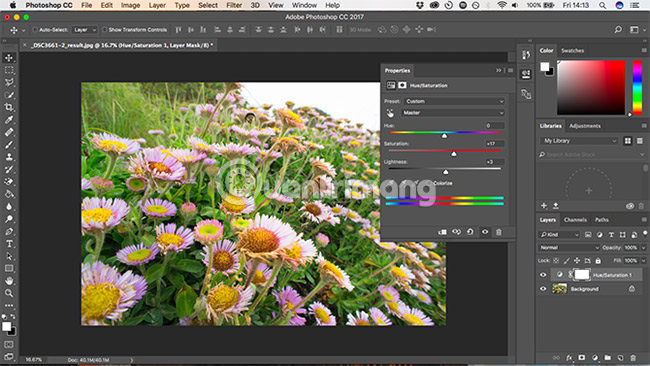Open the My Library dropdown
Screen dimensions: 650x366
coord(579,141)
